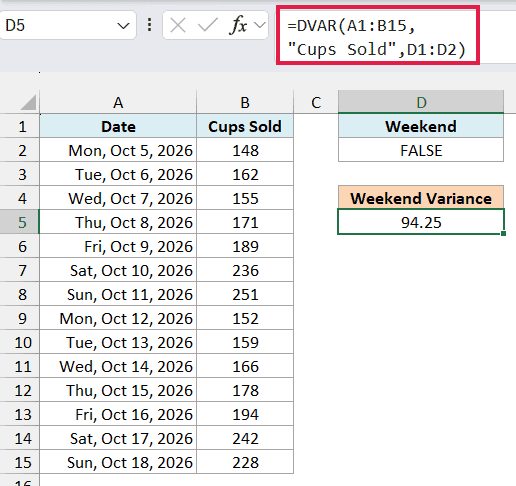Screen dimensions: 516x486
Task: Open the Name Box dropdown arrow
Action: (123, 26)
